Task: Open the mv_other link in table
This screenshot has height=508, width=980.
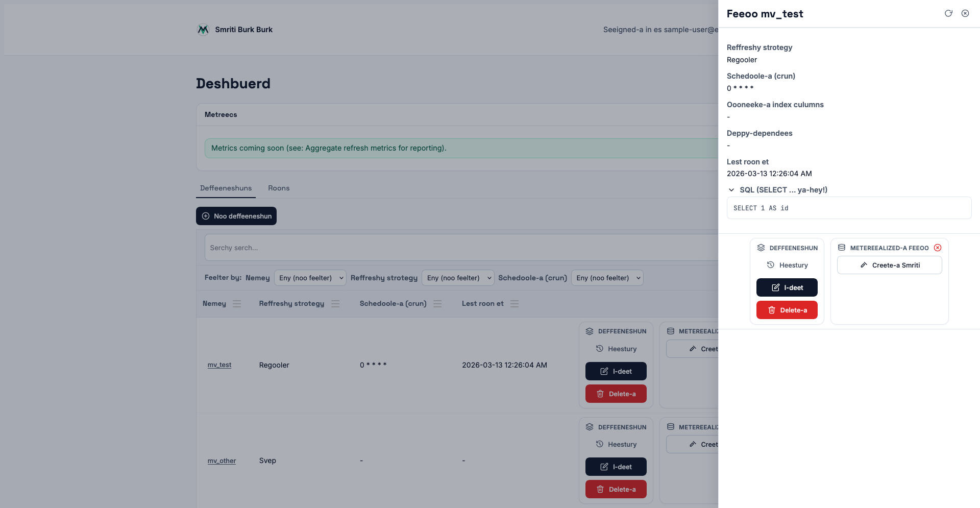Action: click(x=222, y=461)
